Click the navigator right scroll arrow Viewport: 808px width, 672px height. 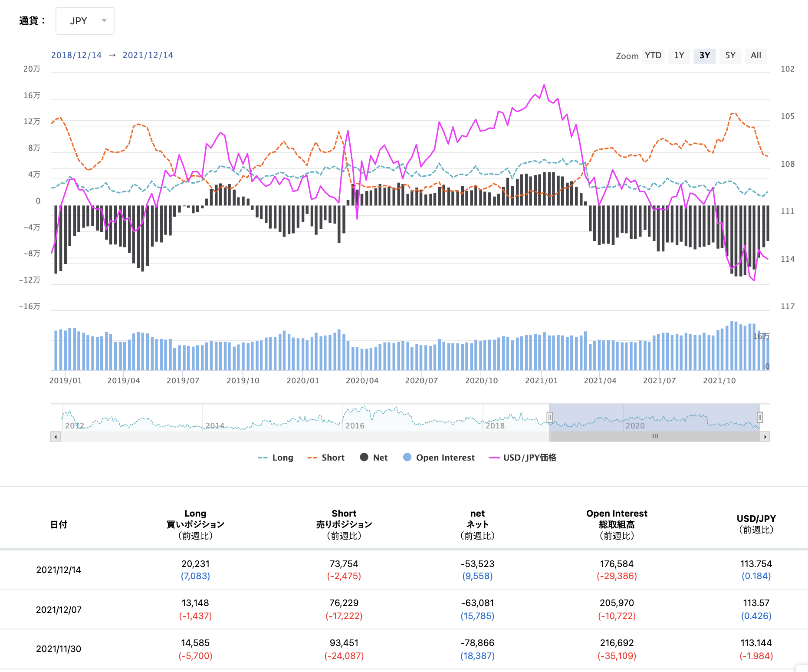(x=765, y=437)
